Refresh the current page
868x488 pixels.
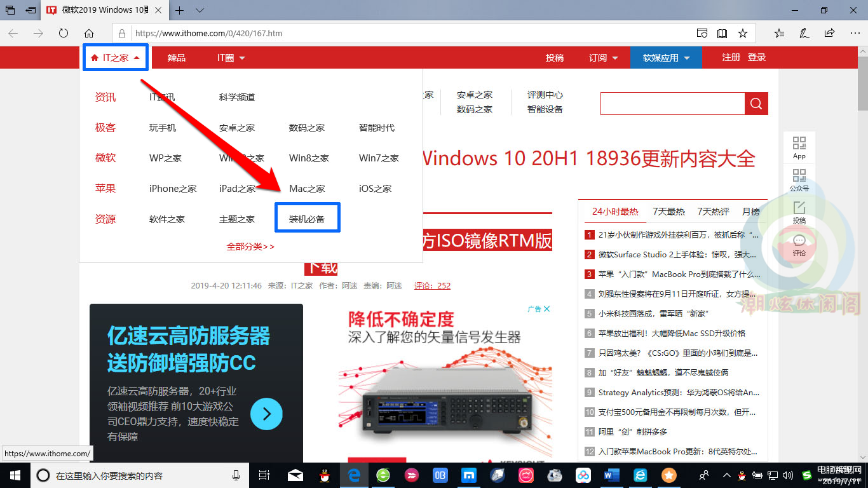64,33
